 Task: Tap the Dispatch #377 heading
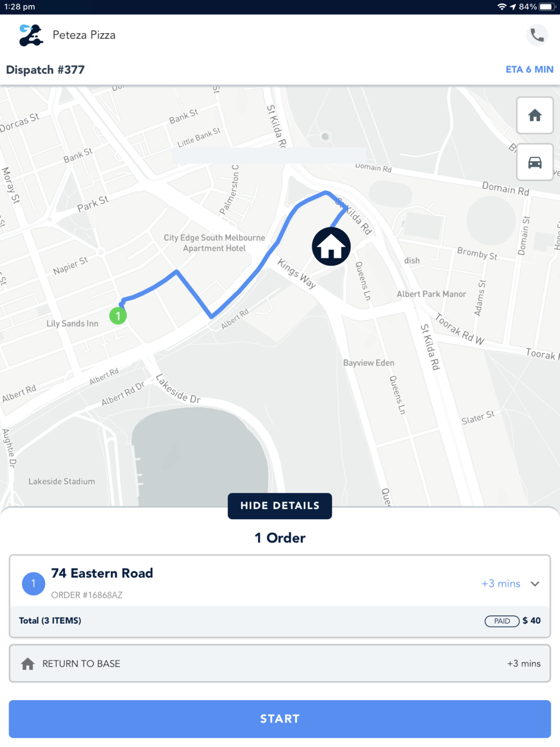45,70
